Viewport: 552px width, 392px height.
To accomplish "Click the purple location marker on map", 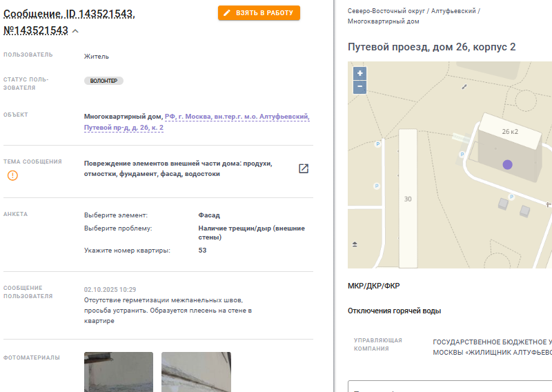I will coord(507,164).
